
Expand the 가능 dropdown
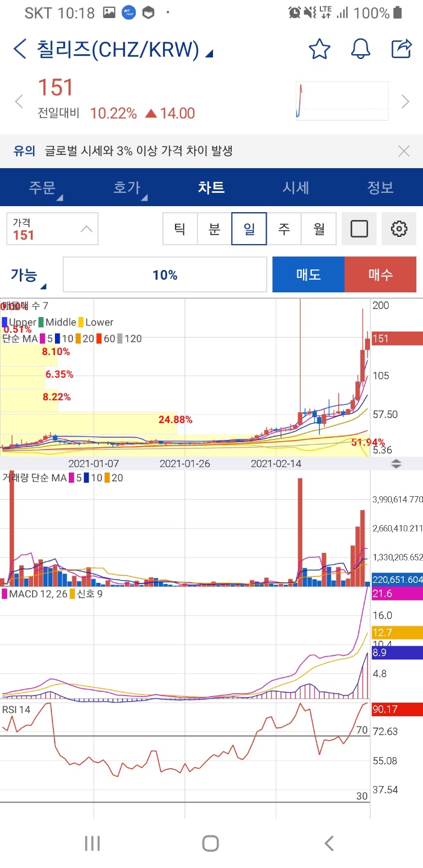pyautogui.click(x=28, y=275)
